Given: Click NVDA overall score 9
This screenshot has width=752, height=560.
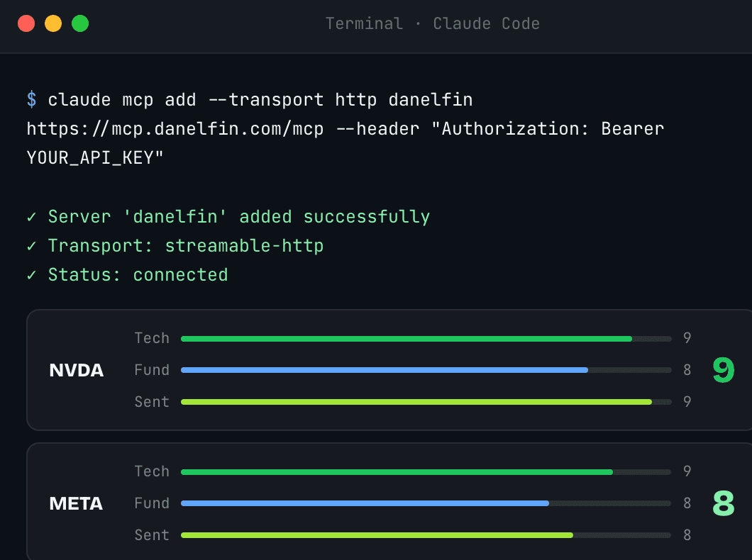Looking at the screenshot, I should (723, 370).
